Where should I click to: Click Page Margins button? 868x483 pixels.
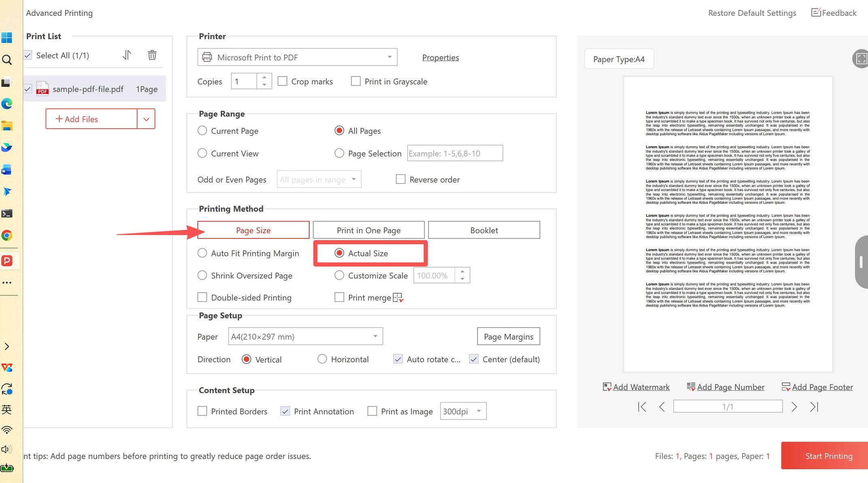click(x=509, y=336)
